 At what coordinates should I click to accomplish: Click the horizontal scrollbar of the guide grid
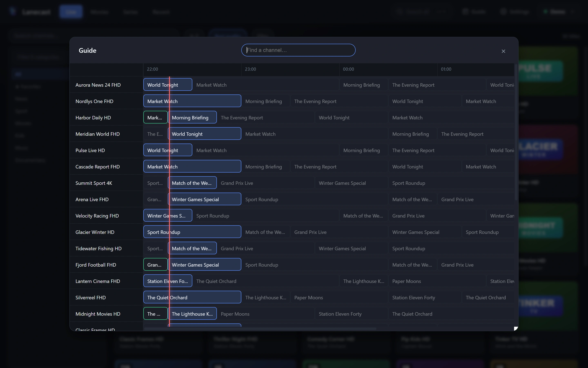click(x=260, y=329)
